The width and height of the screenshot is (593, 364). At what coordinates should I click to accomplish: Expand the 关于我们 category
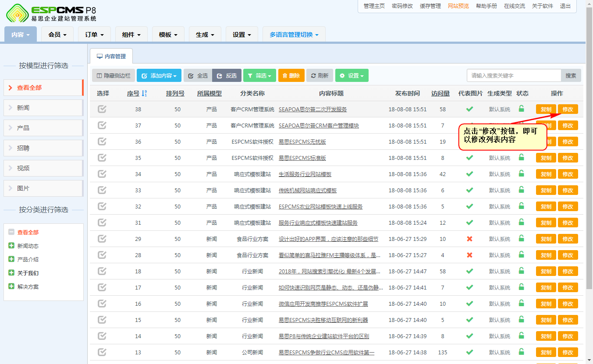(11, 273)
